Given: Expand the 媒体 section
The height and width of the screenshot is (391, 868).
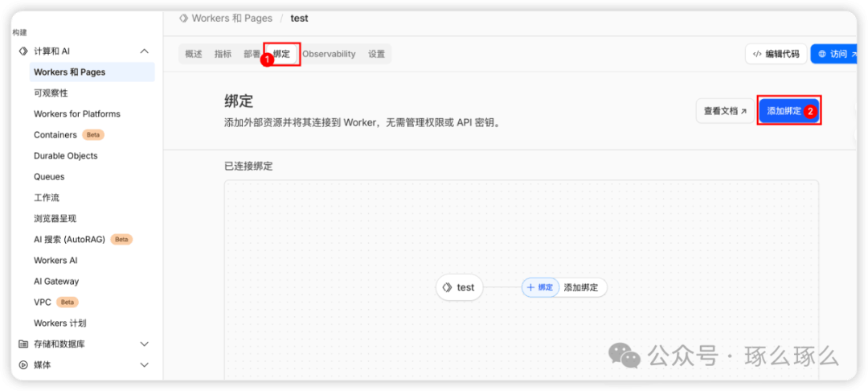Looking at the screenshot, I should pos(145,365).
